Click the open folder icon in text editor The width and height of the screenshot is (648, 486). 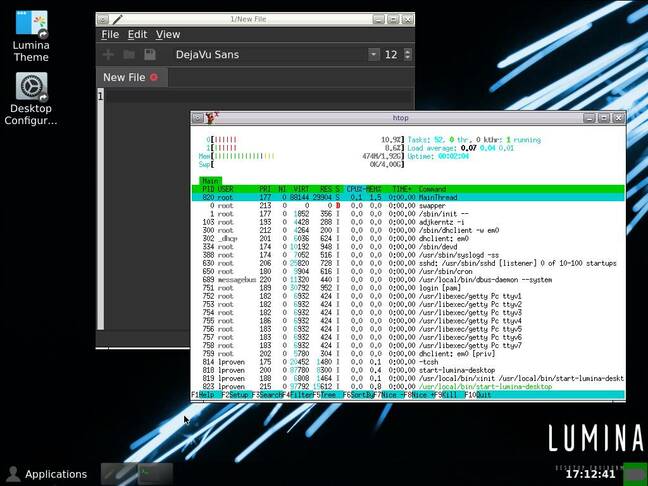[x=129, y=55]
